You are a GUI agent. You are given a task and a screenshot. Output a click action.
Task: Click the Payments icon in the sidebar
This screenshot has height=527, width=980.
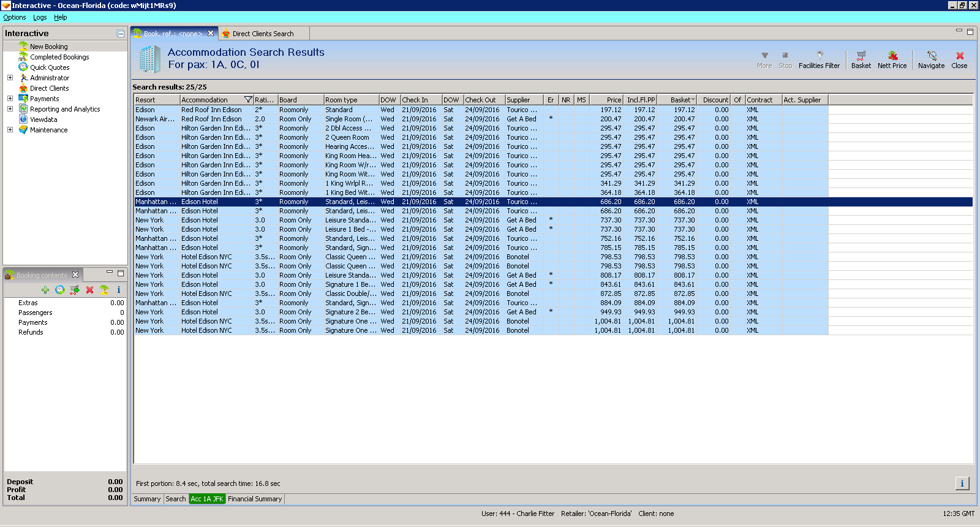point(23,99)
